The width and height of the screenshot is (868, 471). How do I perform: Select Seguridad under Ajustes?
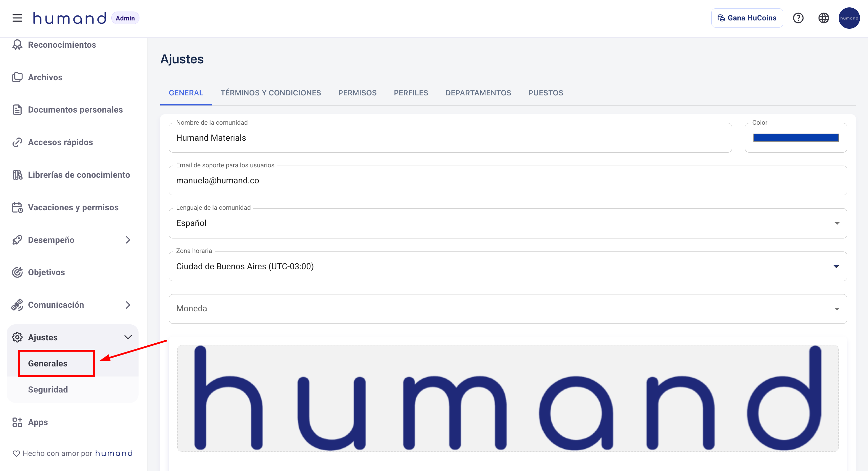[x=48, y=390]
